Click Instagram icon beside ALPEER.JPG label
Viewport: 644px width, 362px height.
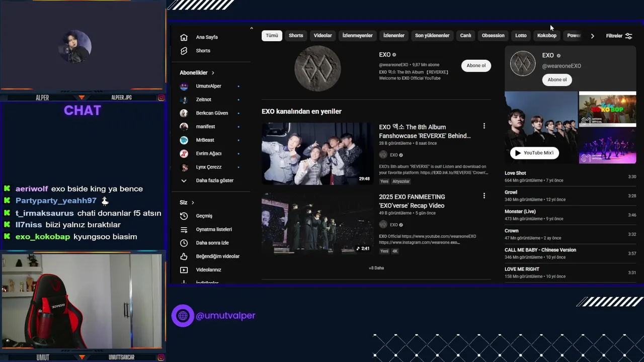(161, 98)
